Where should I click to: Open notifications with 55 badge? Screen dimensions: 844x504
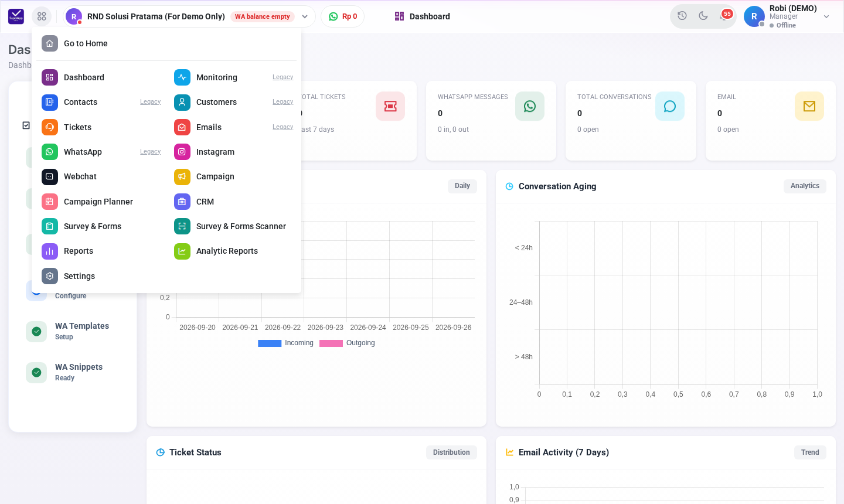(725, 15)
